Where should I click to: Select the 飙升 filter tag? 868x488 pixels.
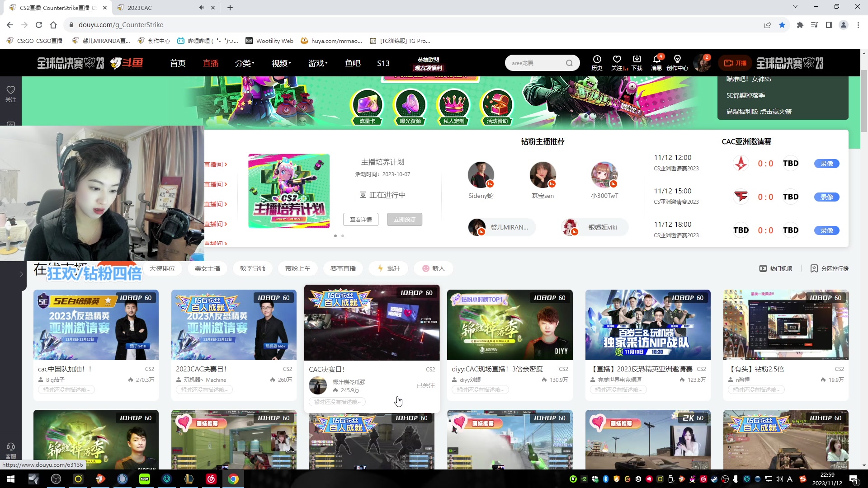click(x=388, y=268)
